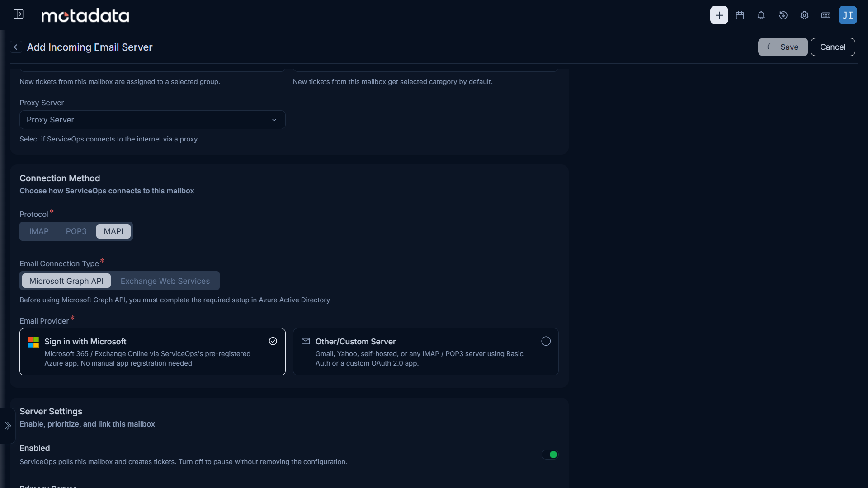This screenshot has width=868, height=488.
Task: Go back using the left arrow icon
Action: click(16, 47)
